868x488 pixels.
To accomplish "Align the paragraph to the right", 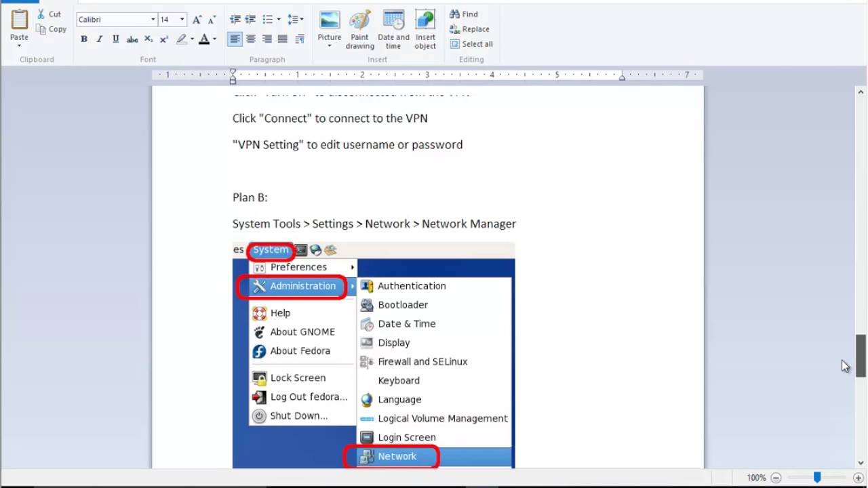I will click(267, 39).
